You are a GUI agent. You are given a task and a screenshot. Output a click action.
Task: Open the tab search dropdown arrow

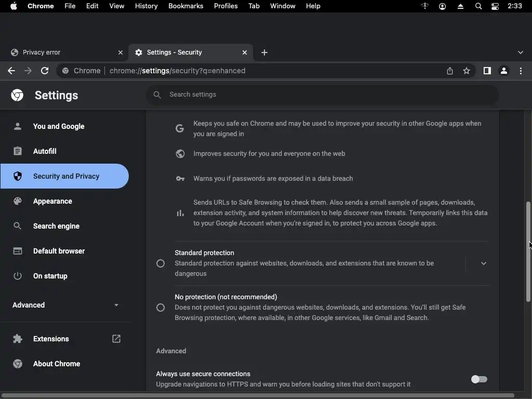tap(521, 52)
